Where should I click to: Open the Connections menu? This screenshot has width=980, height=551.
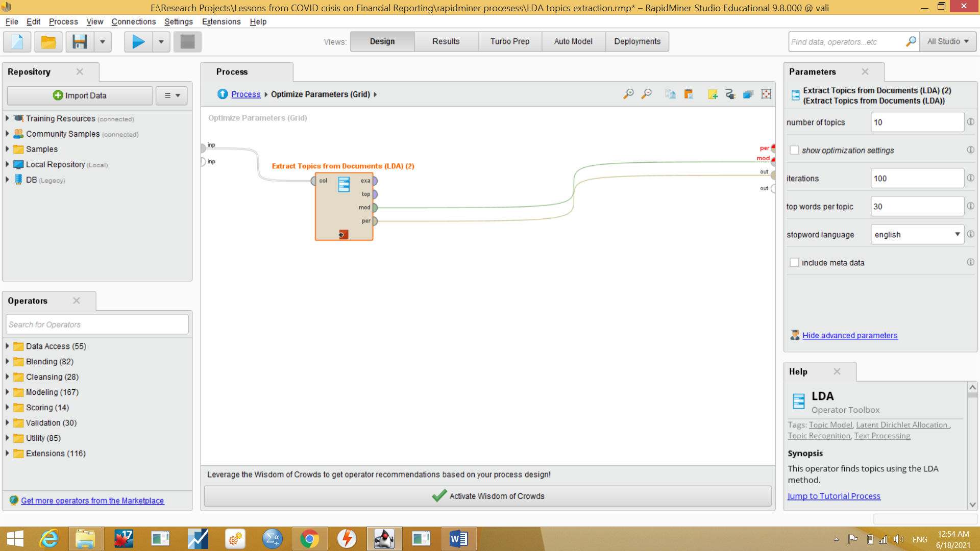(x=133, y=21)
